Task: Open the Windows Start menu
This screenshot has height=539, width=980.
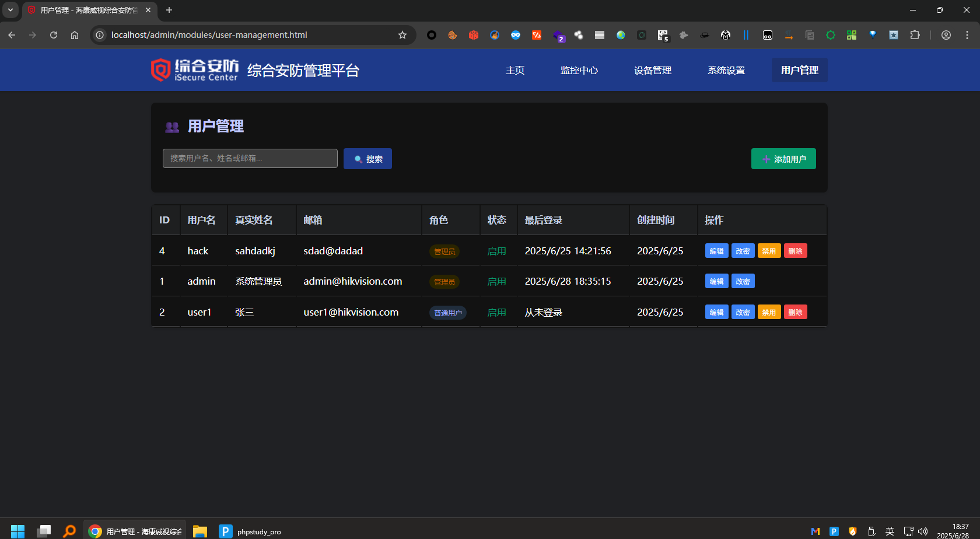Action: 17,531
